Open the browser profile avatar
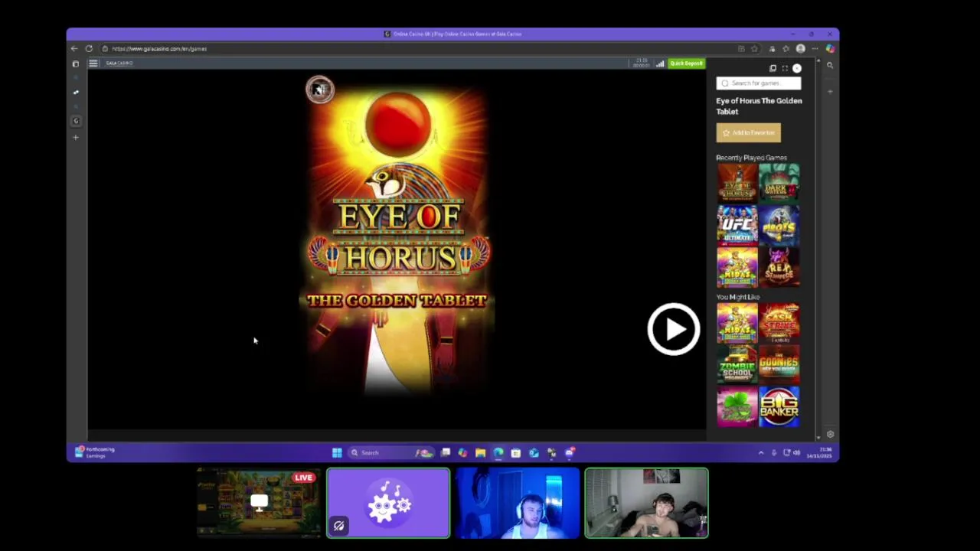Viewport: 980px width, 551px height. coord(801,48)
